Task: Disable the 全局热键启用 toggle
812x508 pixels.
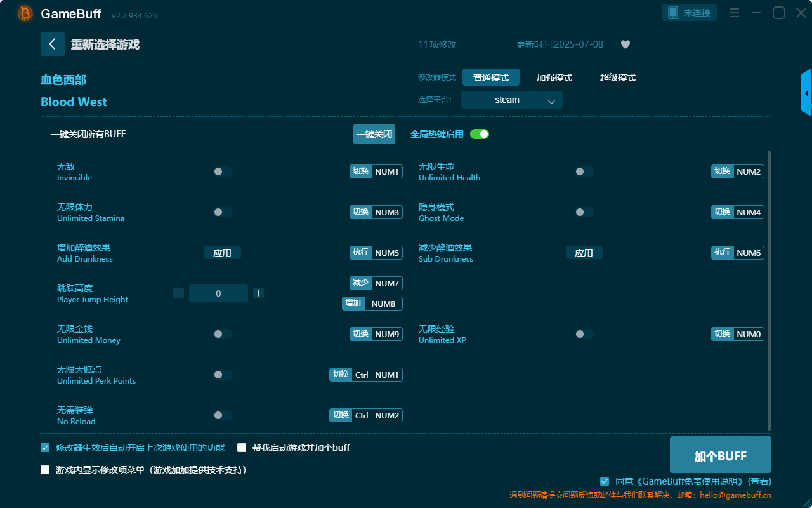Action: (x=479, y=134)
